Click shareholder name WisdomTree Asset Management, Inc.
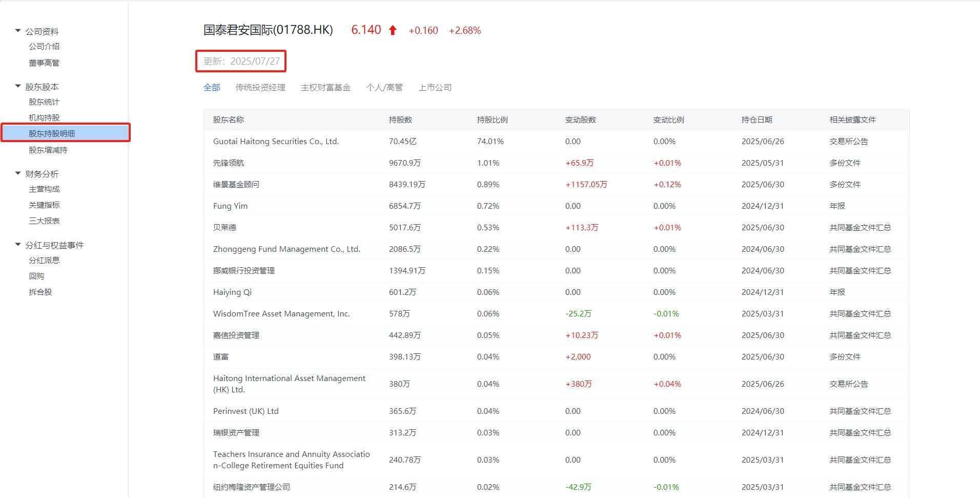Screen dimensions: 980x498 point(281,313)
